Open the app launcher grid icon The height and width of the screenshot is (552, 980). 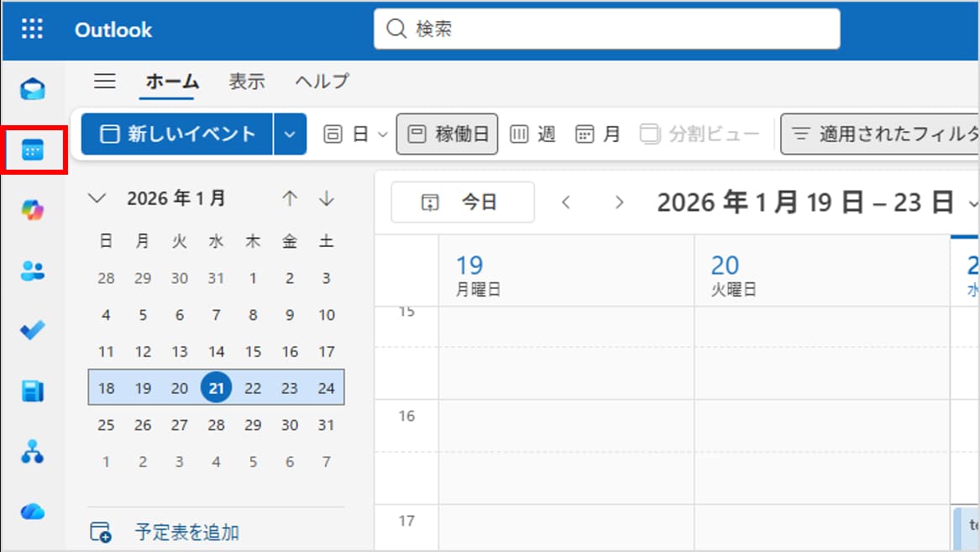[x=32, y=29]
